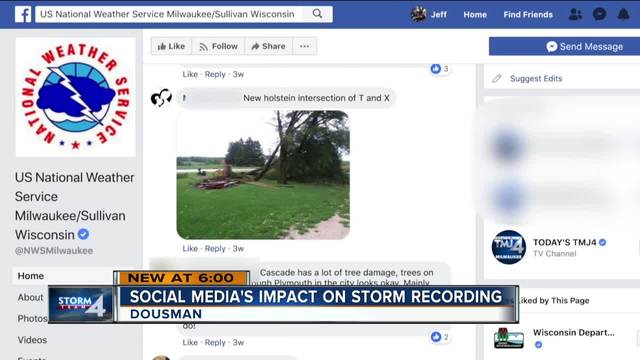Click the US National Weather Service page title
This screenshot has height=360, width=640.
[x=75, y=206]
